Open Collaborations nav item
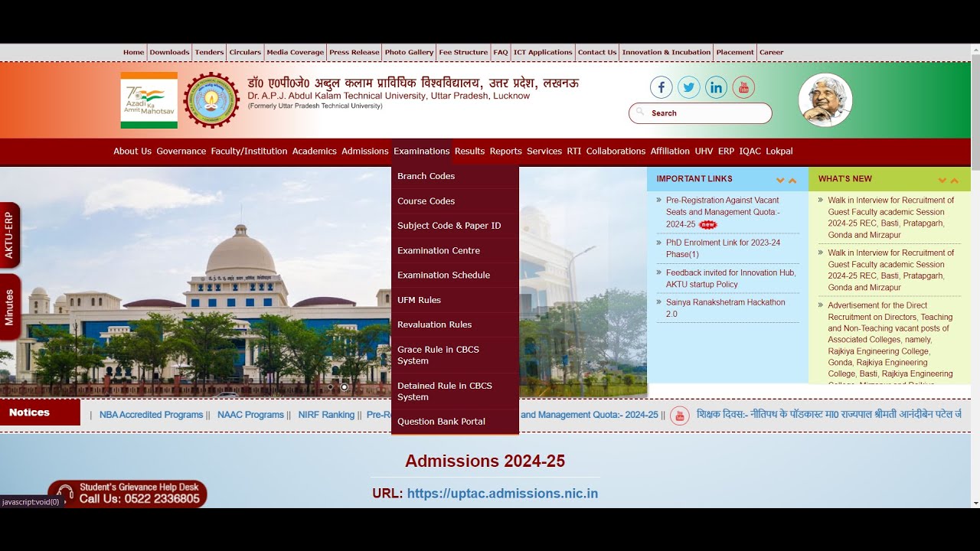 (616, 151)
